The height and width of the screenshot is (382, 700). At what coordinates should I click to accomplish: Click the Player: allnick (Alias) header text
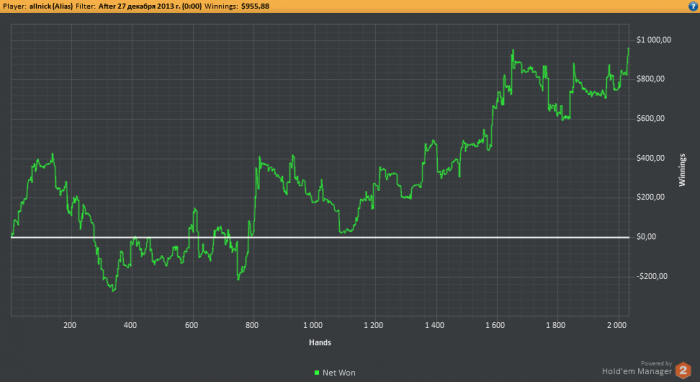(x=38, y=6)
